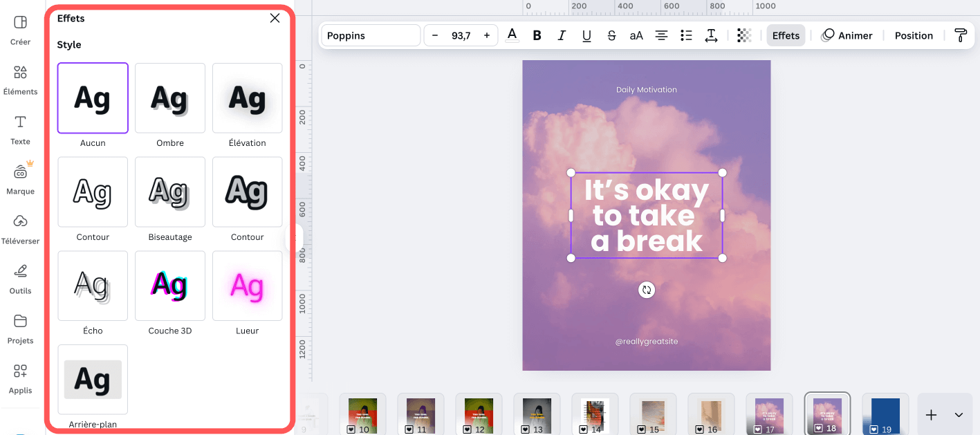This screenshot has height=435, width=980.
Task: Open the Téléverser panel
Action: 20,228
